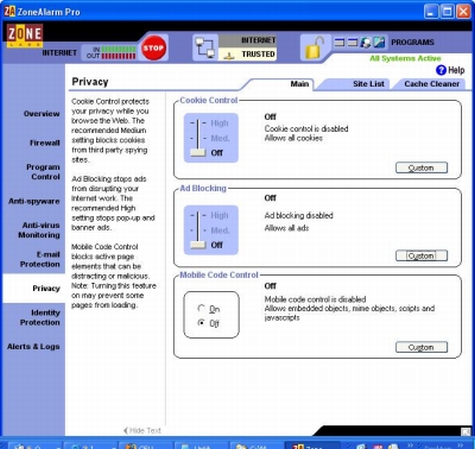Open the Anti-spyware section
This screenshot has height=449, width=475.
(x=34, y=201)
